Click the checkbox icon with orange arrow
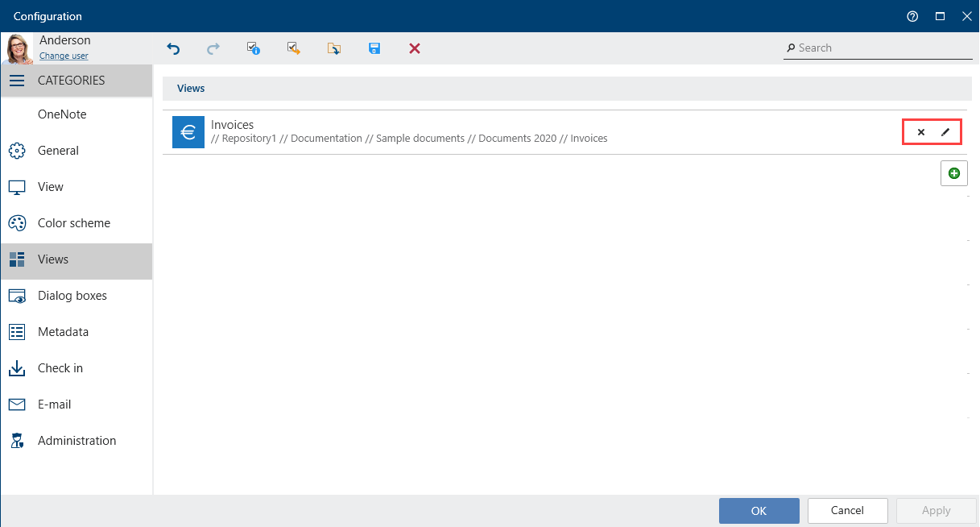This screenshot has height=527, width=980. [x=294, y=48]
